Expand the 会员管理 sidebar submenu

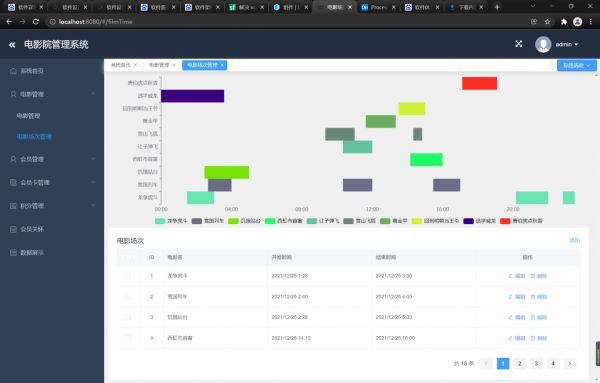point(53,159)
